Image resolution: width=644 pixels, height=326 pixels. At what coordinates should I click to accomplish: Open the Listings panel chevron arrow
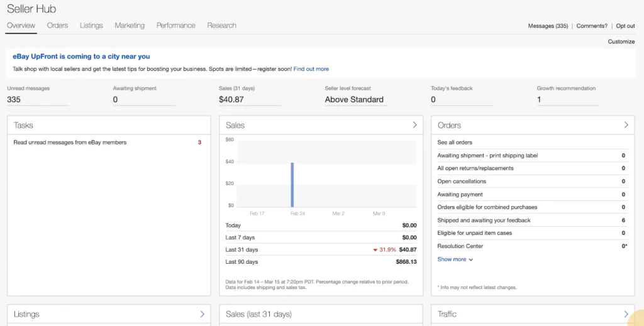[x=202, y=314]
